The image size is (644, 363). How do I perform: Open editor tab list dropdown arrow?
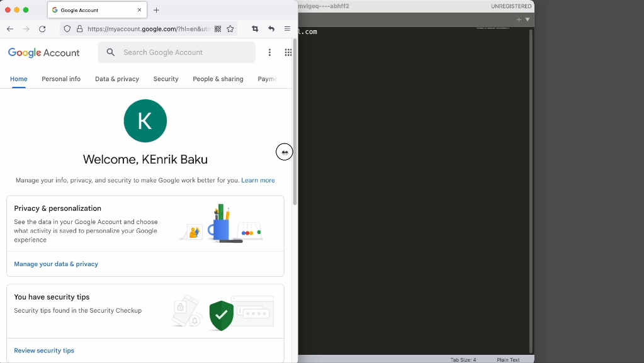528,20
